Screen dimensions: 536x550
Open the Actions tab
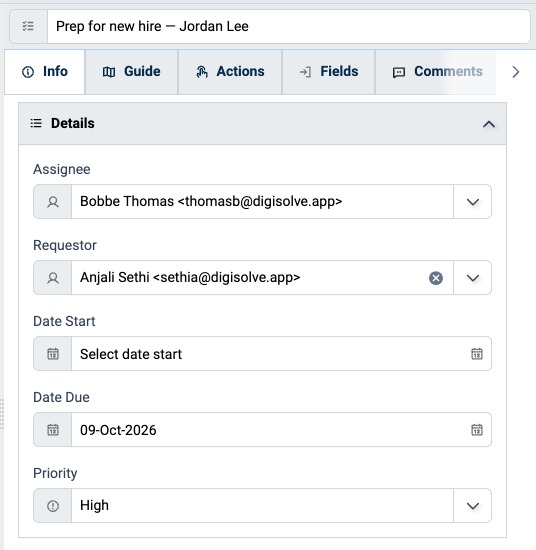[x=230, y=72]
